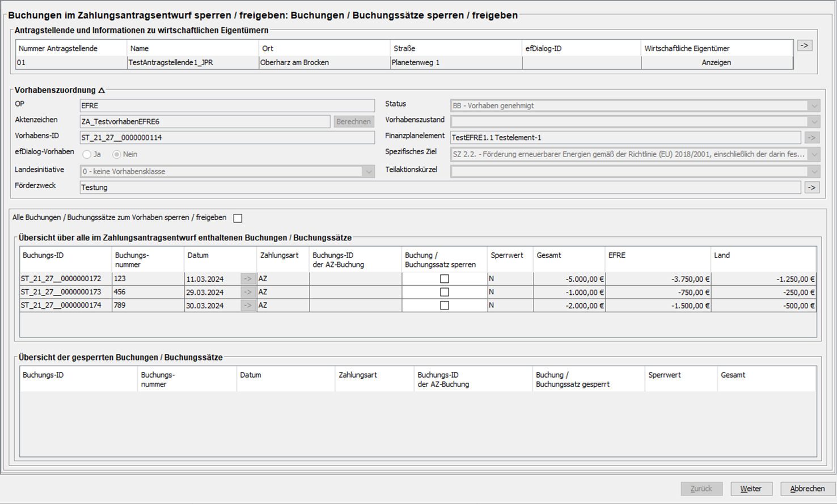Open Teilaktionskürzel dropdown
The height and width of the screenshot is (504, 837).
click(814, 171)
